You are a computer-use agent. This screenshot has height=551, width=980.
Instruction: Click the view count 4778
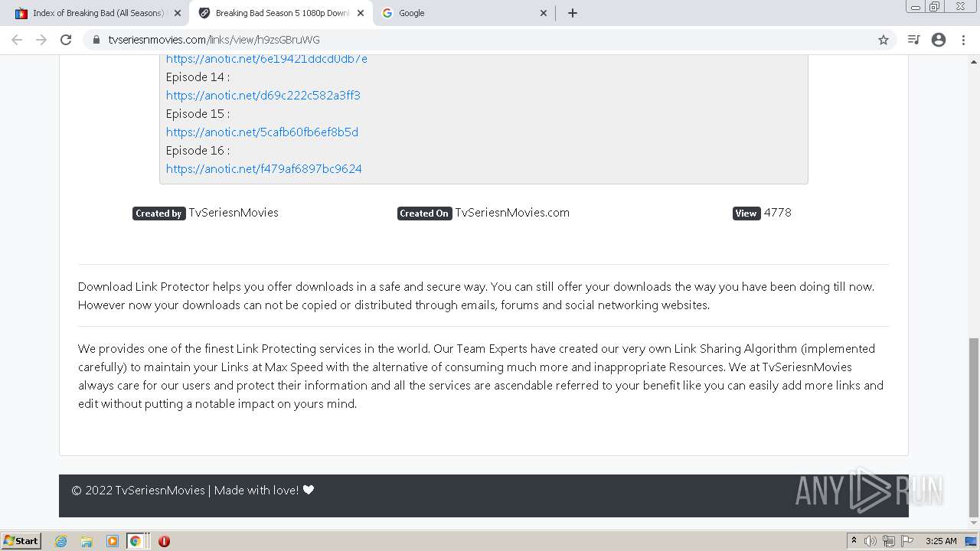pos(778,213)
